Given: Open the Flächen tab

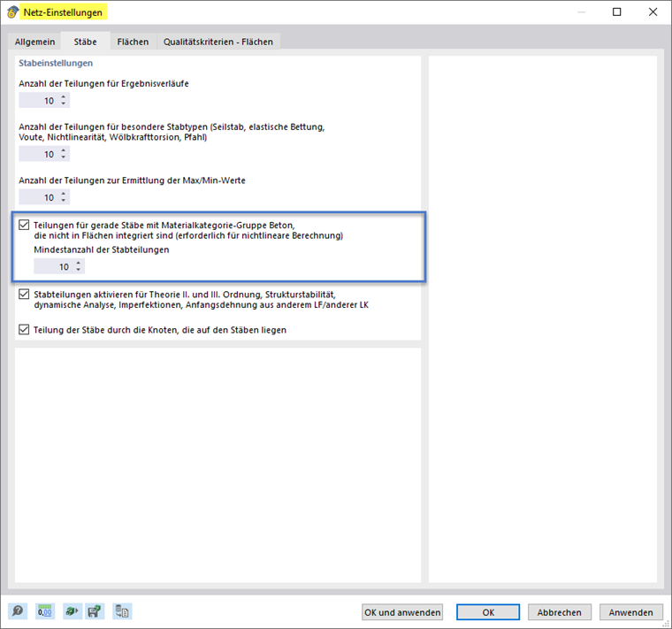Looking at the screenshot, I should pos(133,42).
